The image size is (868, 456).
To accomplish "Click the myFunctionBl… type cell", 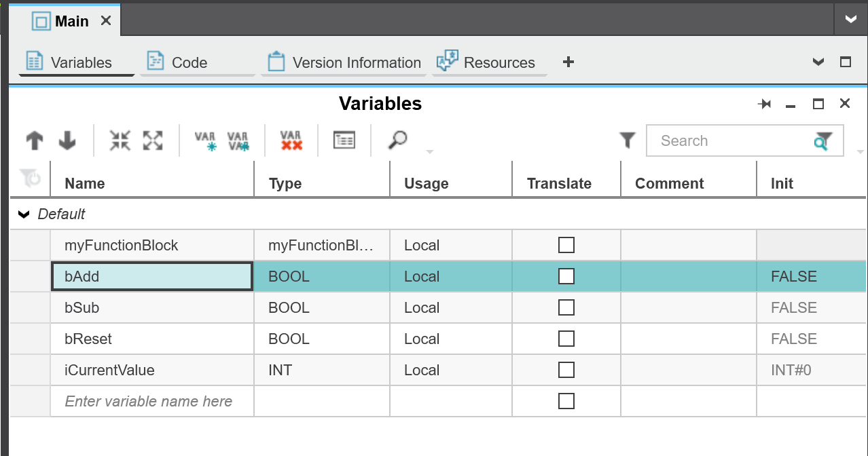I will 322,245.
